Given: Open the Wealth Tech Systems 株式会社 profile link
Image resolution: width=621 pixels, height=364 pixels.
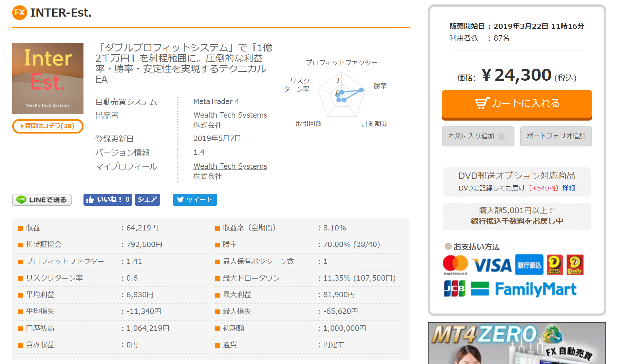Looking at the screenshot, I should point(230,171).
